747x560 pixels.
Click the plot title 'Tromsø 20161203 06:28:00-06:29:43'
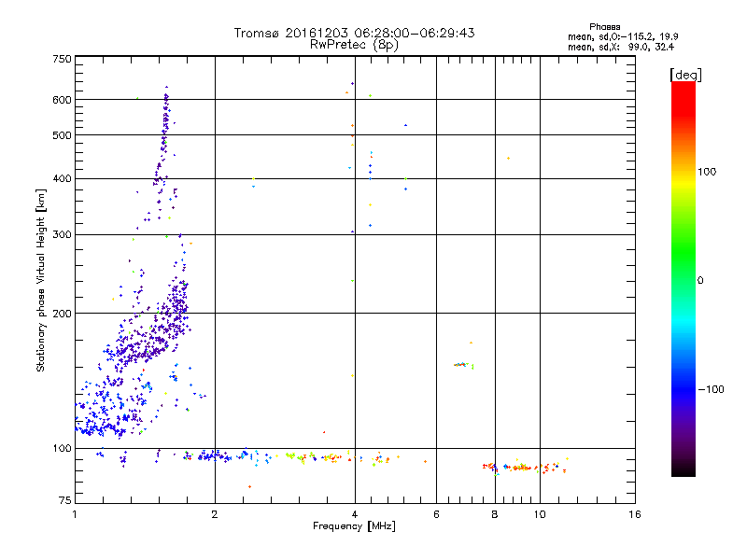coord(355,33)
